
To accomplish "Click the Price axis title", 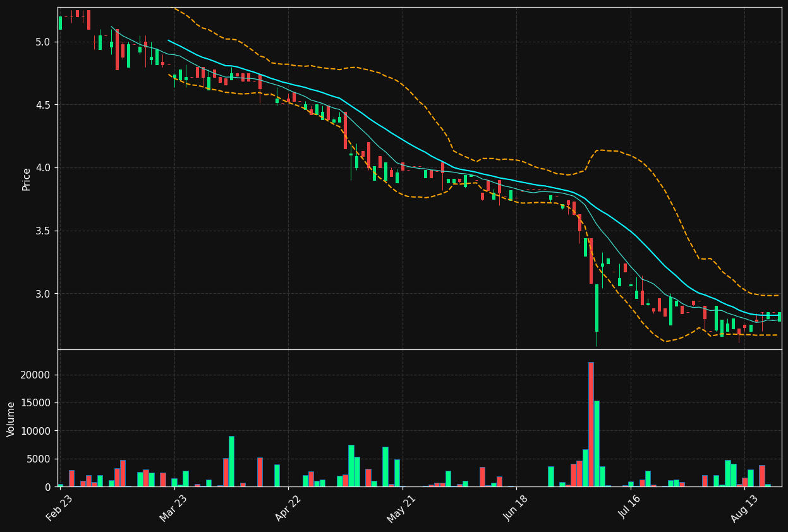I will [27, 179].
